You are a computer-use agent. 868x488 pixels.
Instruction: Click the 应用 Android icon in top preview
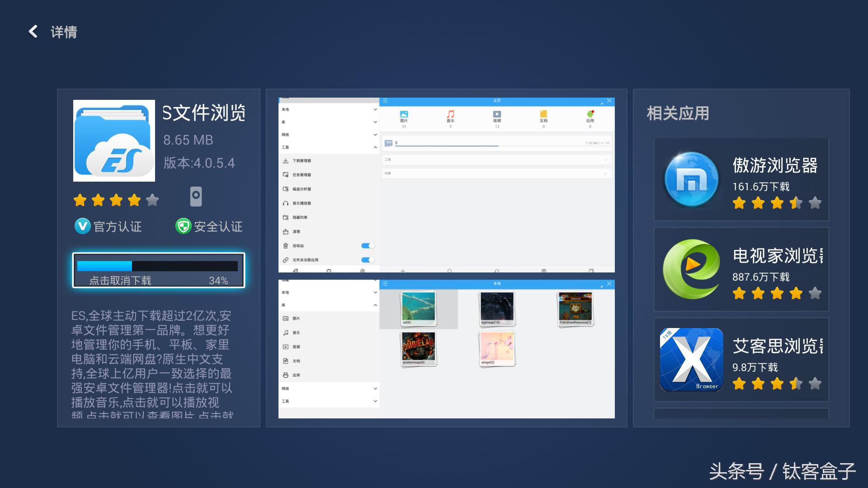[x=590, y=115]
